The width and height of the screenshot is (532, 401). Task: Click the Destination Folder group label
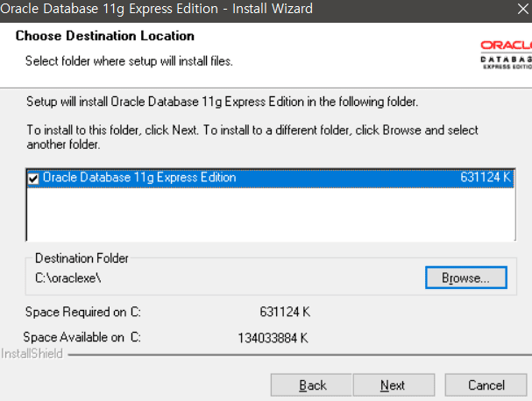click(82, 258)
